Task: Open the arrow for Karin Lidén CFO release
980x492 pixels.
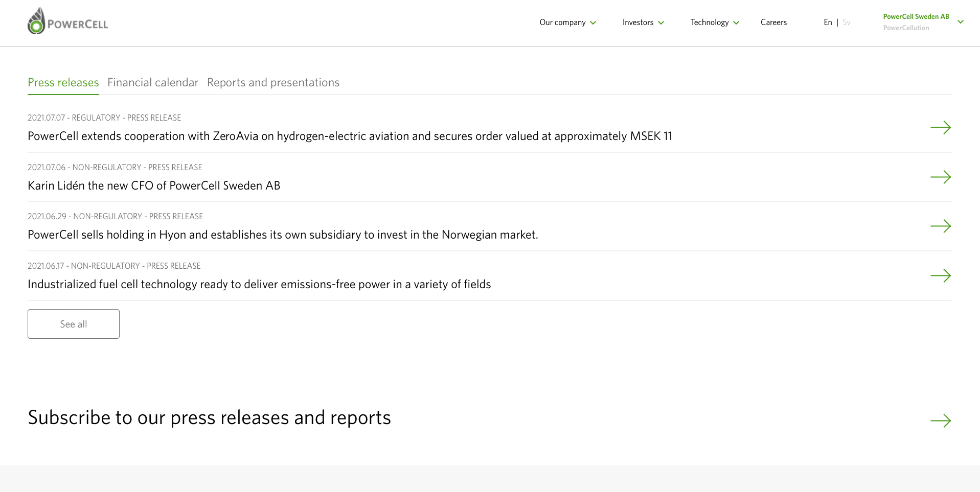Action: [941, 177]
